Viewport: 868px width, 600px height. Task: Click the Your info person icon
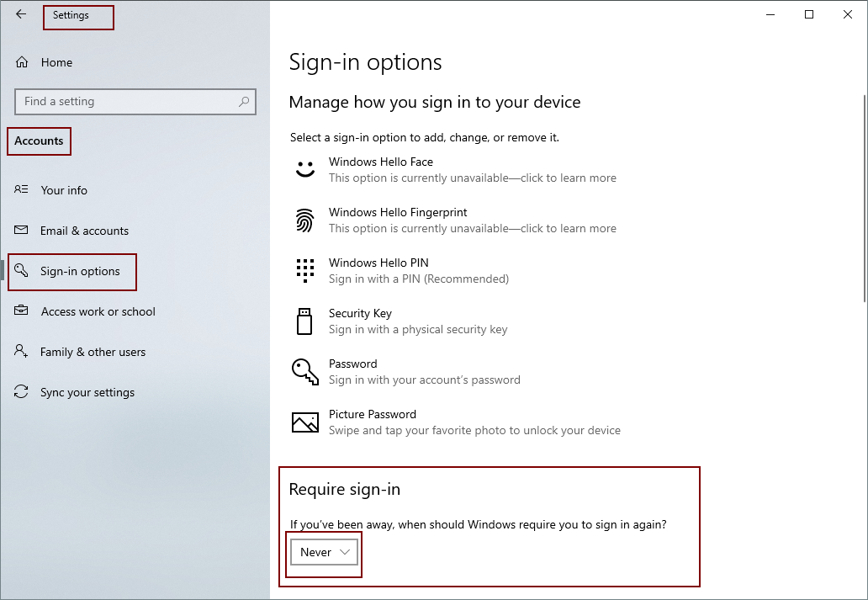click(x=21, y=189)
